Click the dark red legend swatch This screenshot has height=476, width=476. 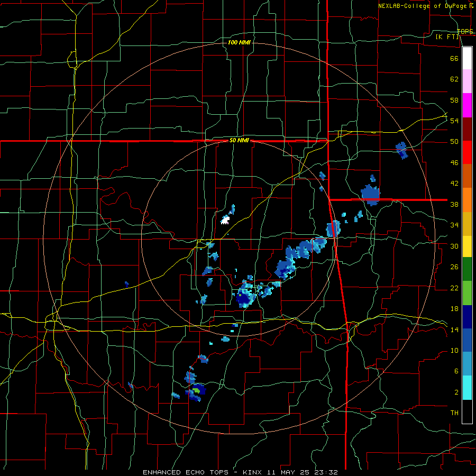pos(467,129)
